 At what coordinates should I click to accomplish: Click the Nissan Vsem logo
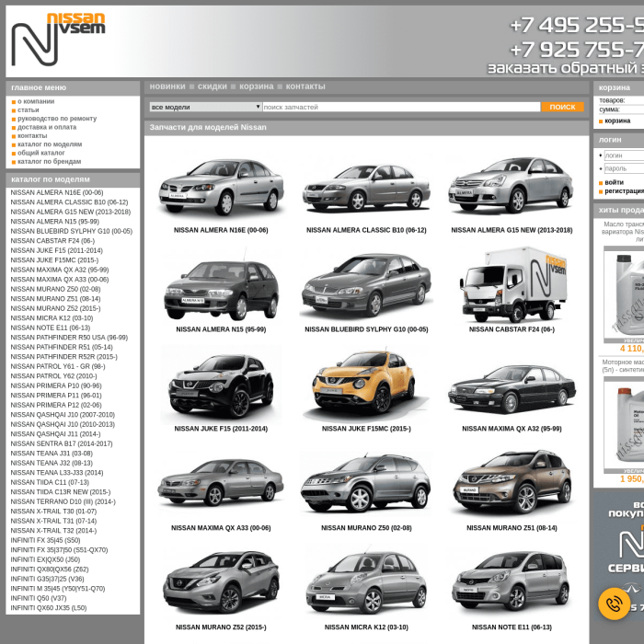[58, 39]
